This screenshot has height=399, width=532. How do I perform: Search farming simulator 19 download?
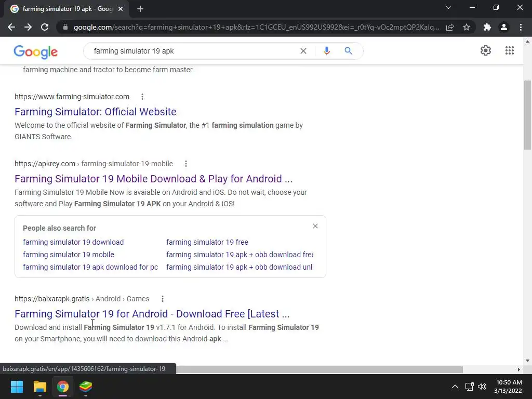[73, 242]
